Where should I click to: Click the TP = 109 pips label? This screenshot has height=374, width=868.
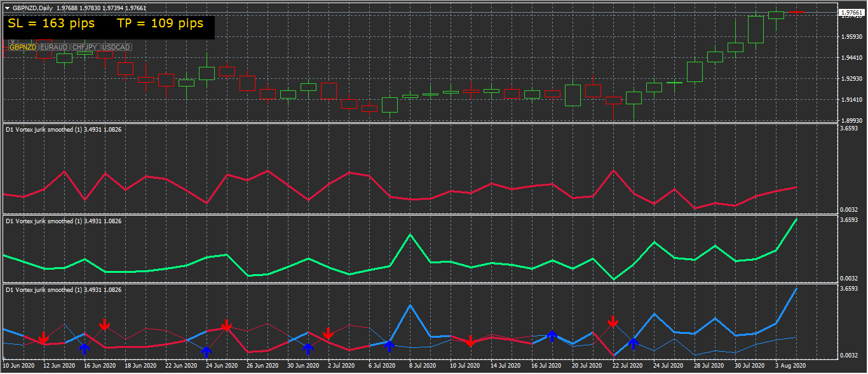click(x=160, y=23)
